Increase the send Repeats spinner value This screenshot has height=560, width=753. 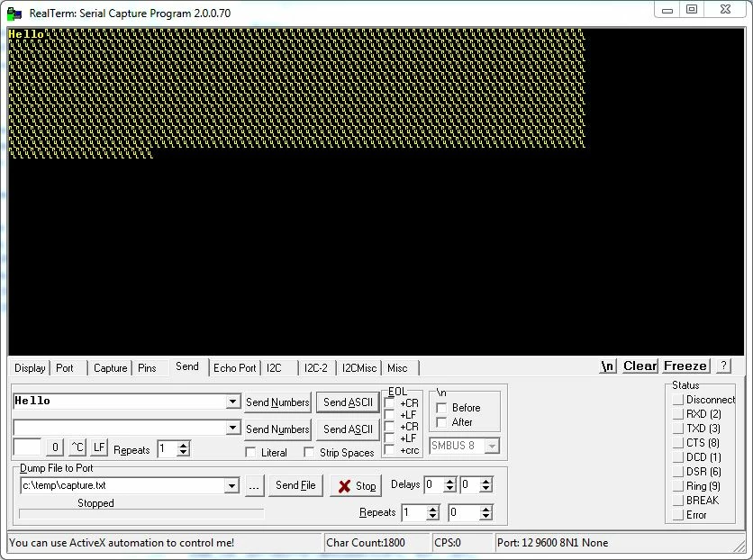coord(184,445)
